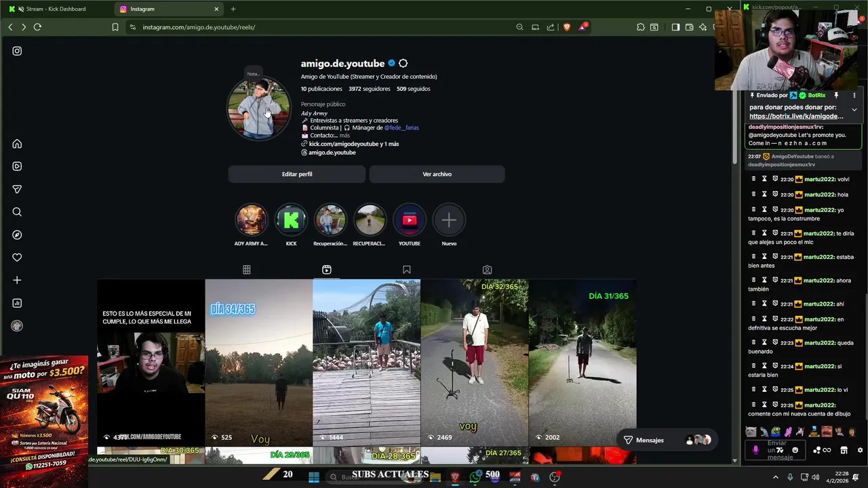The width and height of the screenshot is (868, 488).
Task: Open emoji picker in Kick chat input
Action: [x=795, y=450]
